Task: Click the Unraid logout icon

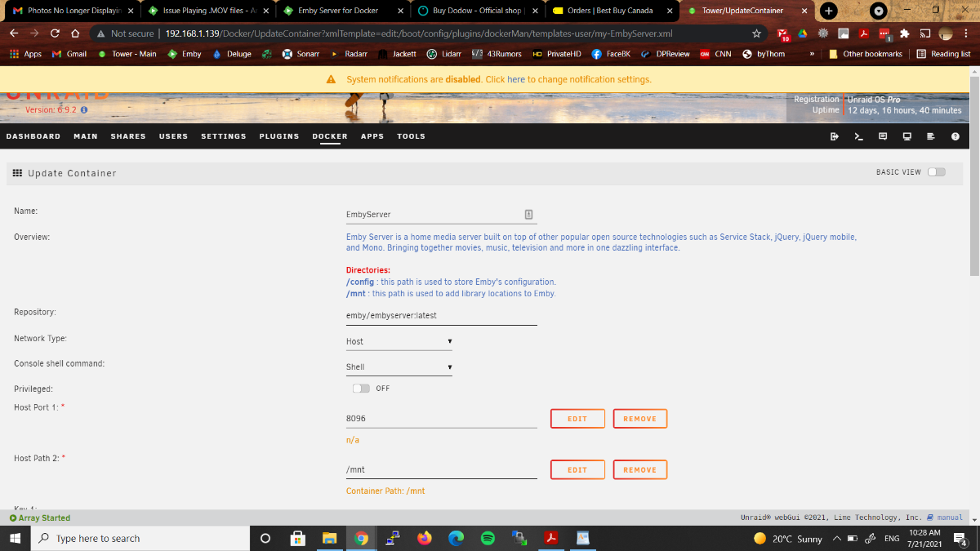Action: tap(835, 136)
